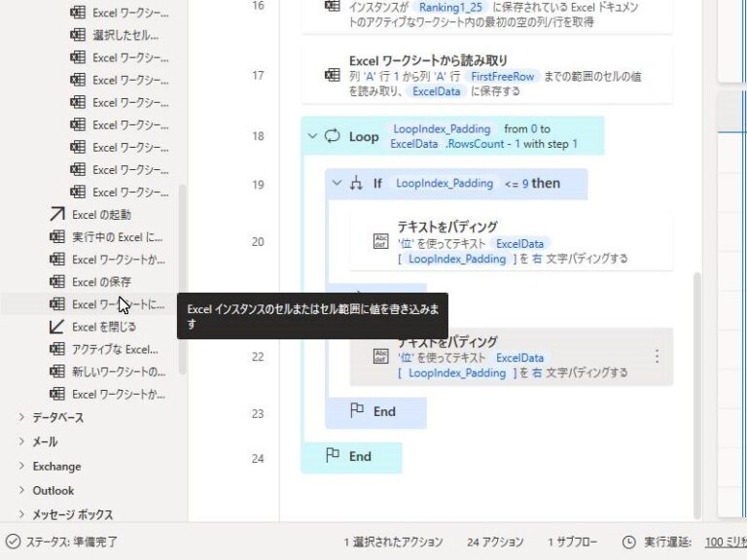The width and height of the screenshot is (747, 560).
Task: Expand the Exchange group
Action: [x=21, y=466]
